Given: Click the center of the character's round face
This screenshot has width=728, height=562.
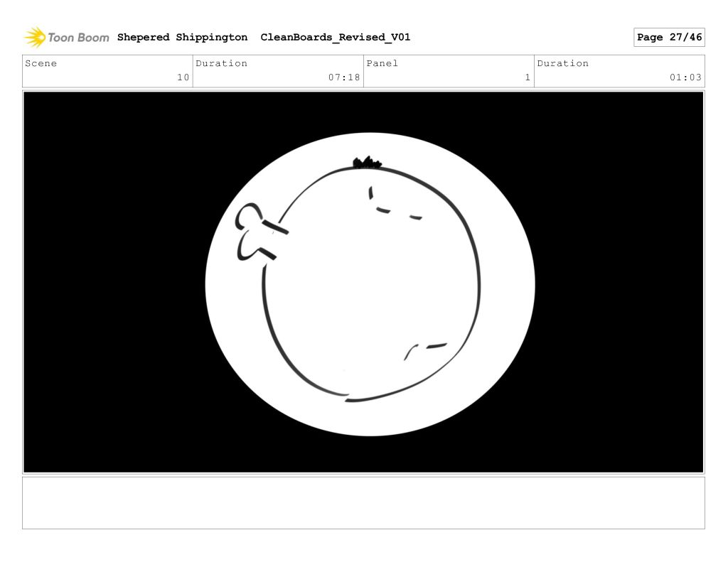Looking at the screenshot, I should click(x=370, y=284).
